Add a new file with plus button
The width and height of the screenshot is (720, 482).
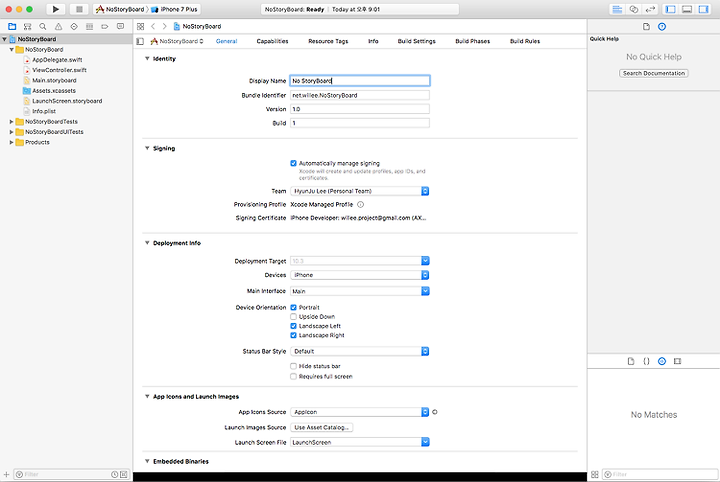[6, 474]
